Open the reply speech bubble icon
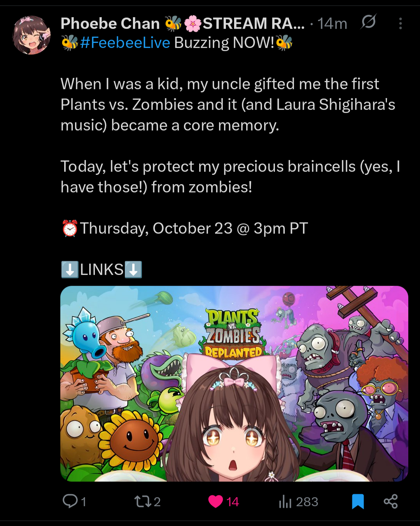The image size is (420, 526). [x=70, y=501]
